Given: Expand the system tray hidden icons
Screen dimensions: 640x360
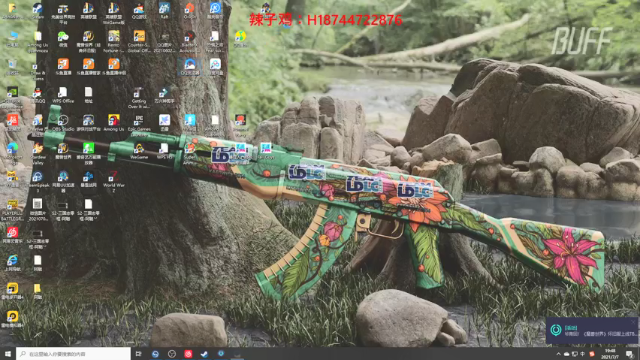Looking at the screenshot, I should click(x=558, y=354).
